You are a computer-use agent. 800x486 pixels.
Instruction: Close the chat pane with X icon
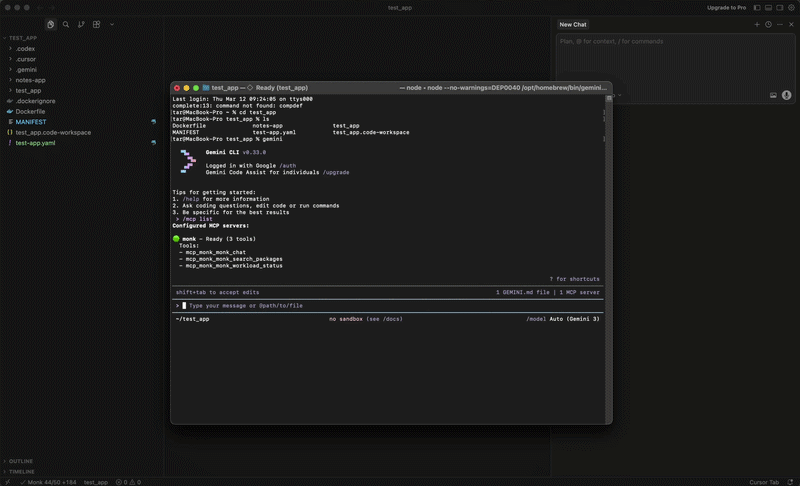pyautogui.click(x=791, y=24)
